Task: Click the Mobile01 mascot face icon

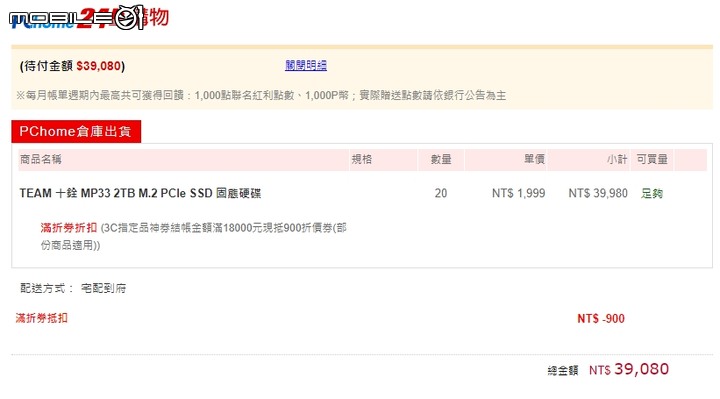Action: [128, 18]
